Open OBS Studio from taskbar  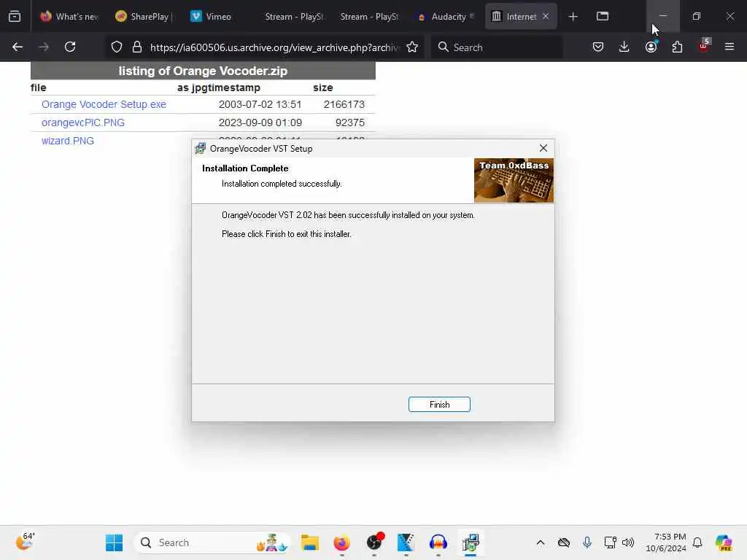(374, 542)
